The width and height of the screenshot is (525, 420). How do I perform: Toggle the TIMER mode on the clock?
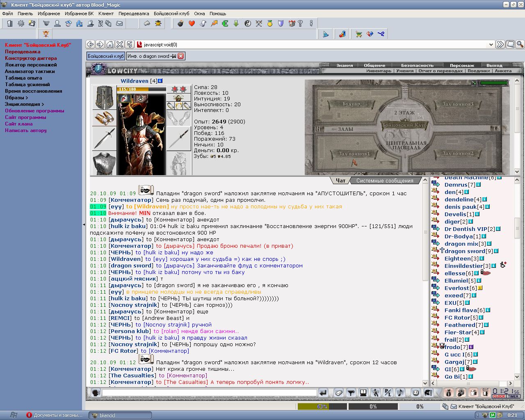pos(514,396)
